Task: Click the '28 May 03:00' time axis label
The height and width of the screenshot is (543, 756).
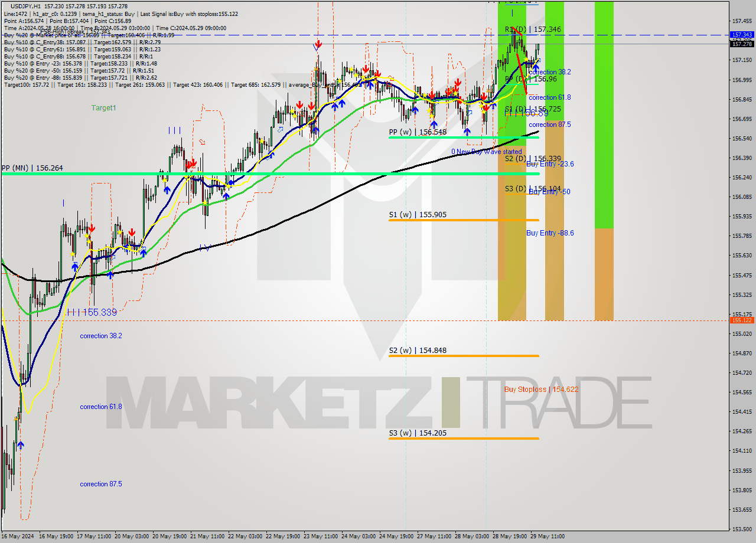Action: [x=472, y=537]
